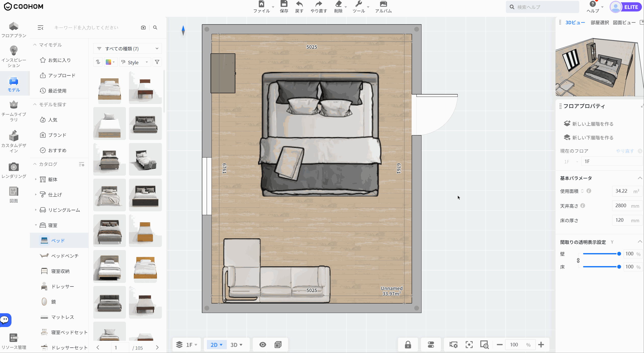This screenshot has width=644, height=353.
Task: Redo with the やり直す toolbar icon
Action: click(x=319, y=4)
